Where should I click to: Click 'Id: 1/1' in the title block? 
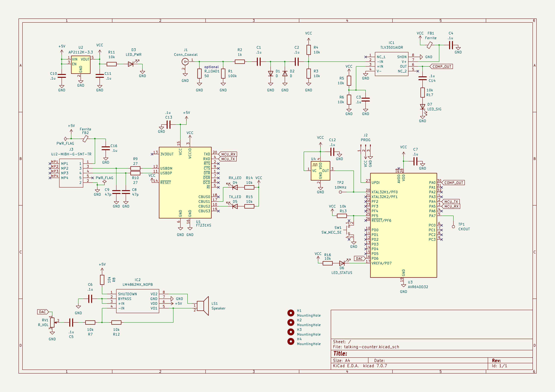coord(500,366)
